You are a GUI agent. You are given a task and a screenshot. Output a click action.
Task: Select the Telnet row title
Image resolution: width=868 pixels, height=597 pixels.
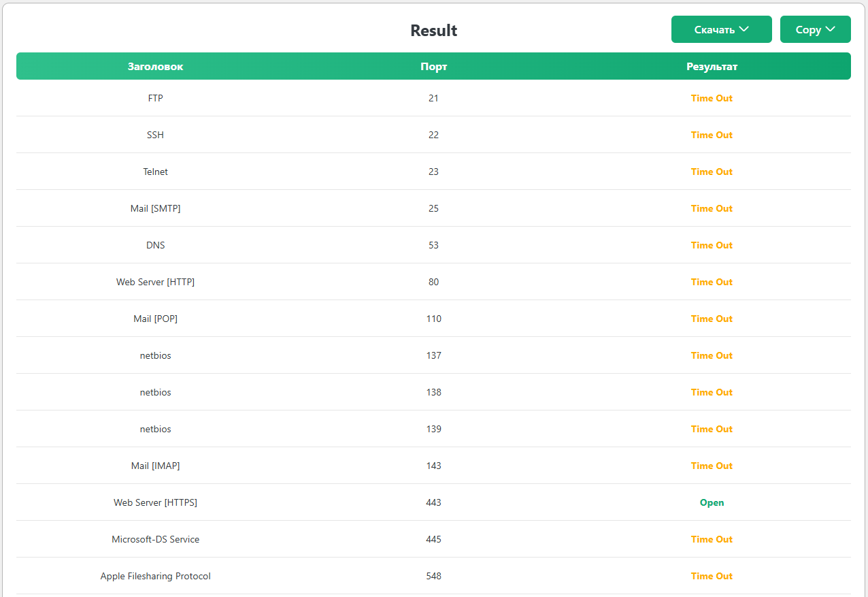coord(155,172)
